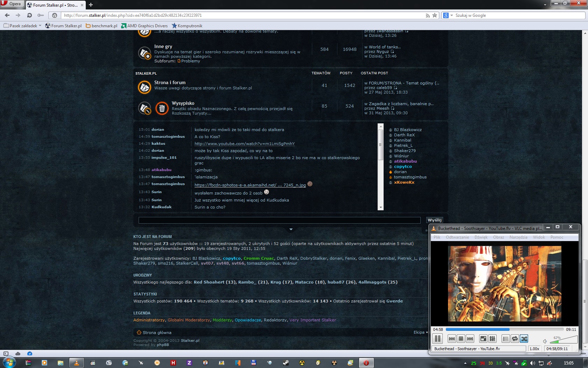The height and width of the screenshot is (368, 588).
Task: Open YouTube link in shoutbox
Action: pos(245,144)
